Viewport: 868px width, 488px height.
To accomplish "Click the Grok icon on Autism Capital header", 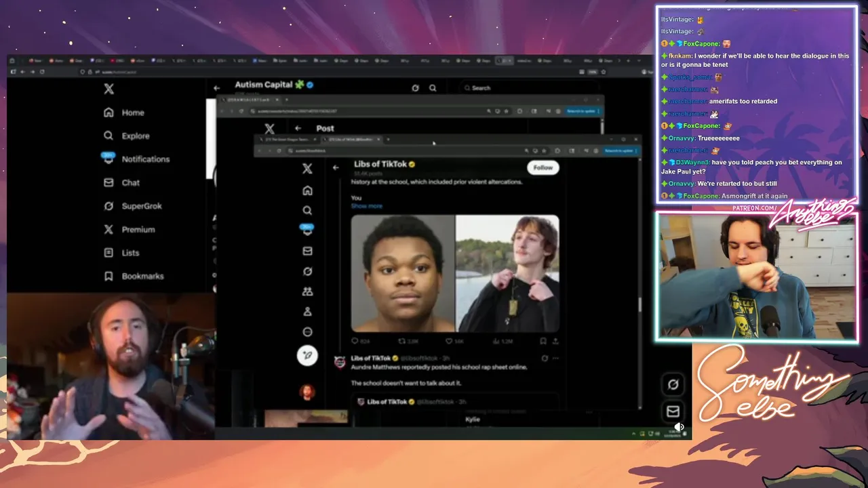I will (x=415, y=88).
